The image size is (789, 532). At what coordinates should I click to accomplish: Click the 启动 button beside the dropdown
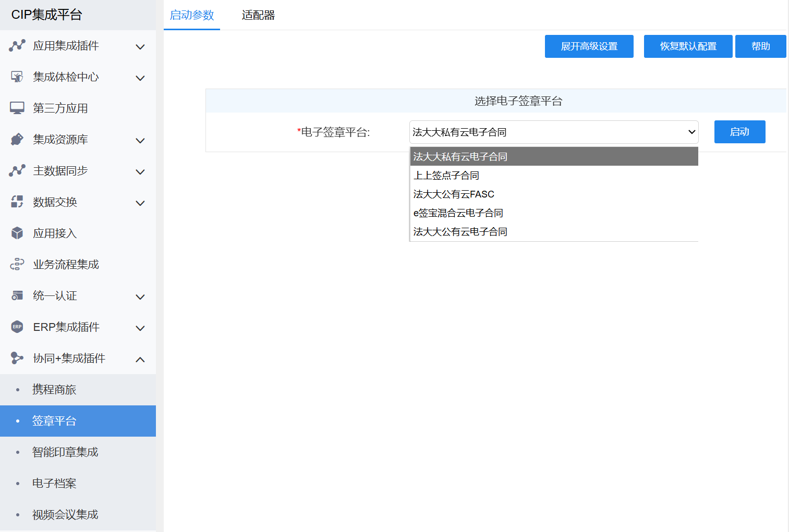pos(739,132)
